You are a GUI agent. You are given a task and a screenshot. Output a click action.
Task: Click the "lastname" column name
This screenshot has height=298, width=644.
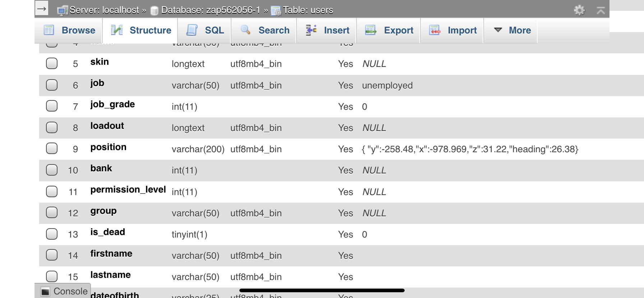click(111, 275)
